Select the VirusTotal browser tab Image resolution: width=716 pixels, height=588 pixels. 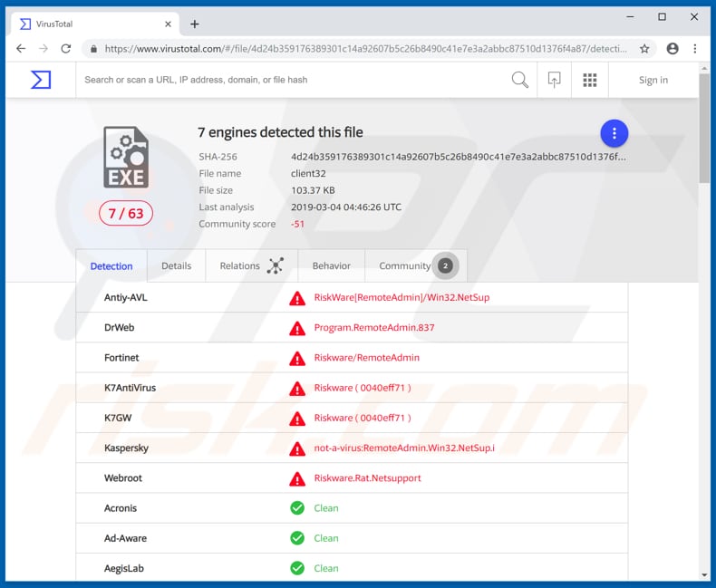95,24
